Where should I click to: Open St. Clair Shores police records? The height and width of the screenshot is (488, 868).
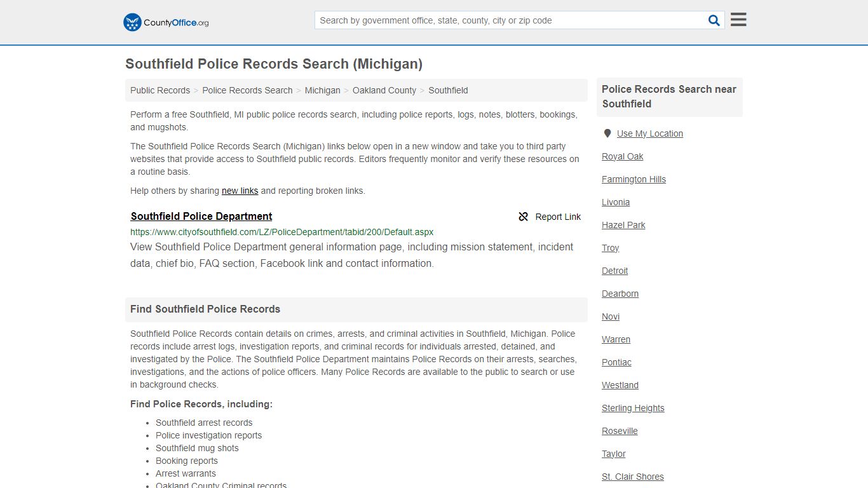[633, 477]
